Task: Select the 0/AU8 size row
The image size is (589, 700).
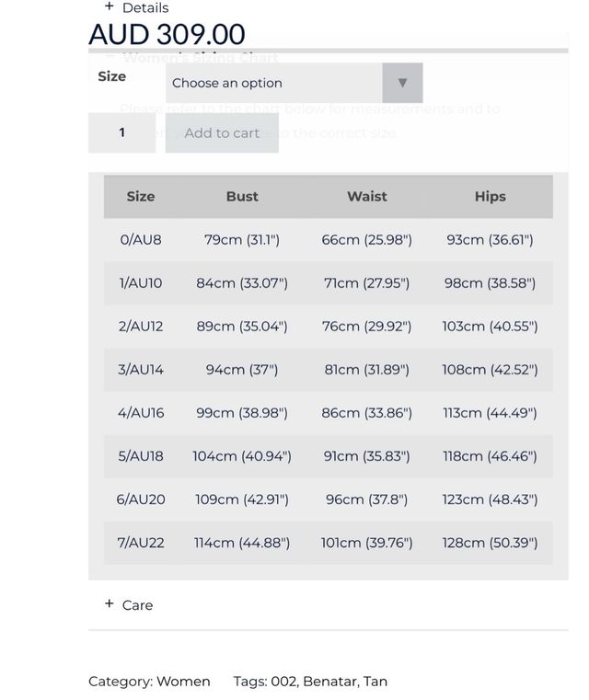Action: 141,240
